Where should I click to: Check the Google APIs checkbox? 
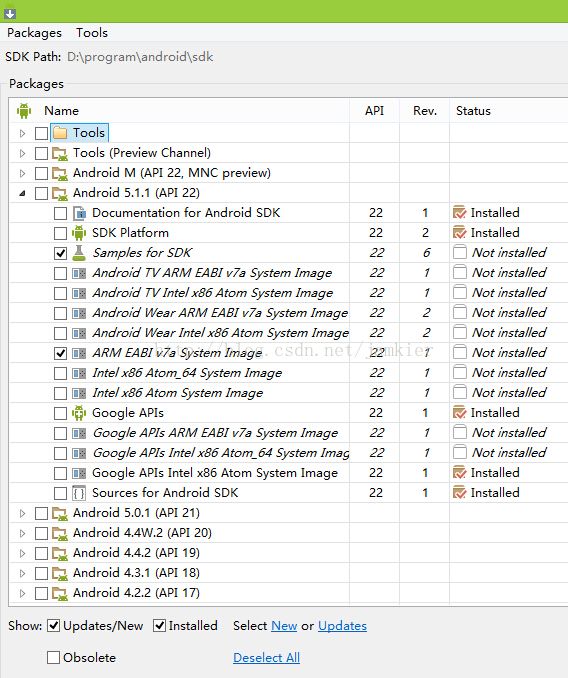[x=61, y=413]
